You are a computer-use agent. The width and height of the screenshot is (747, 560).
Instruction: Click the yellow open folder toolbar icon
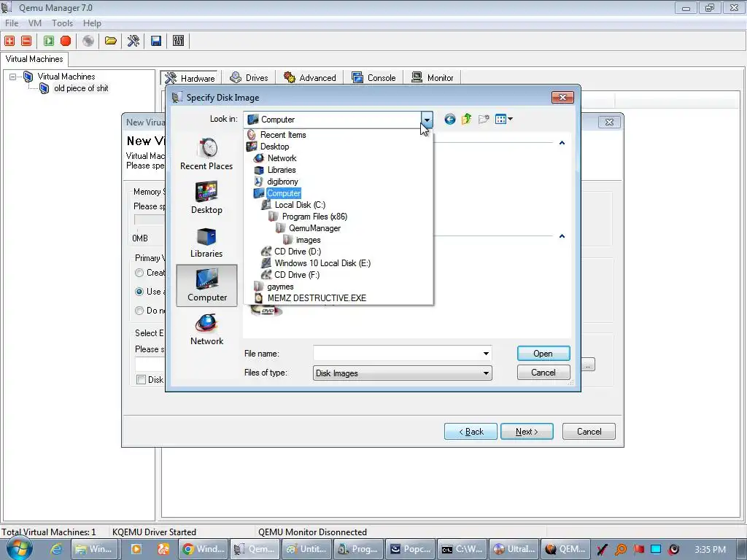[x=111, y=41]
